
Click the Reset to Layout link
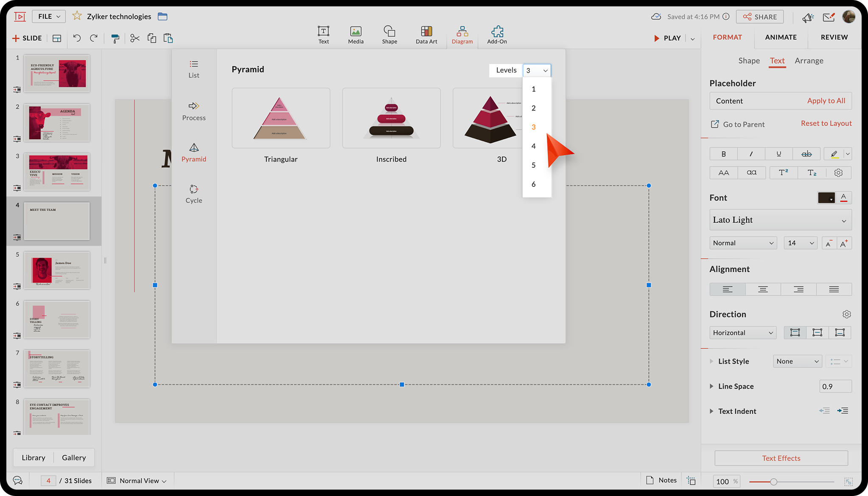[826, 123]
